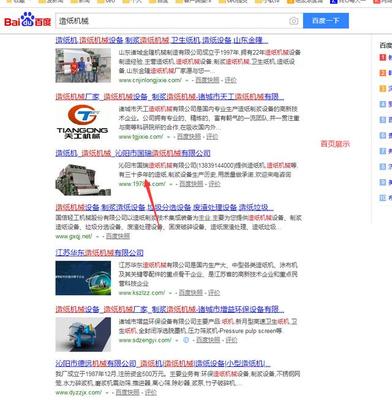Open 百度快照 for gxqj.net result
This screenshot has height=400, width=392.
pos(118,236)
